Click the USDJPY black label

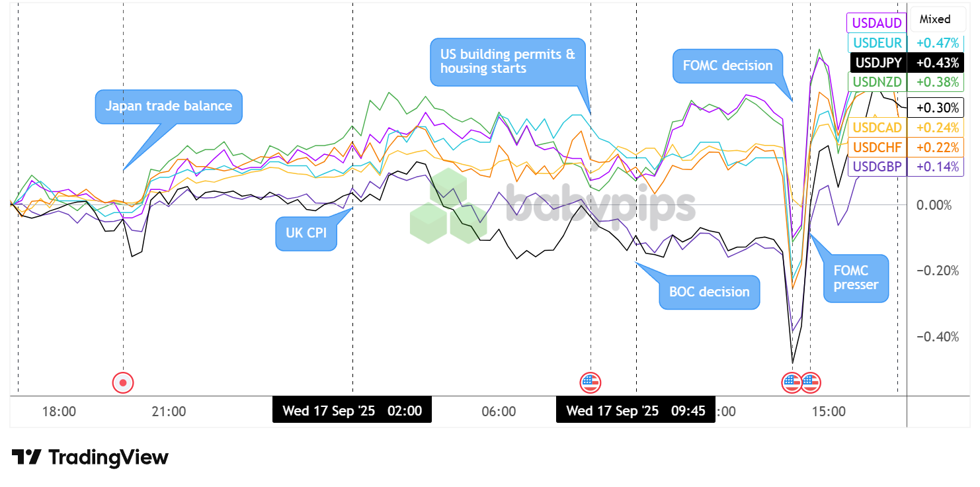[877, 63]
